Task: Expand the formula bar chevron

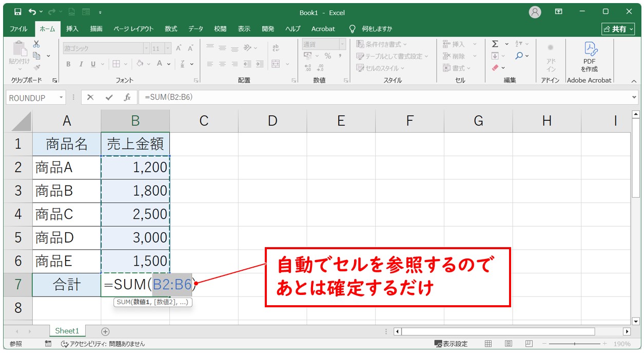Action: [634, 98]
